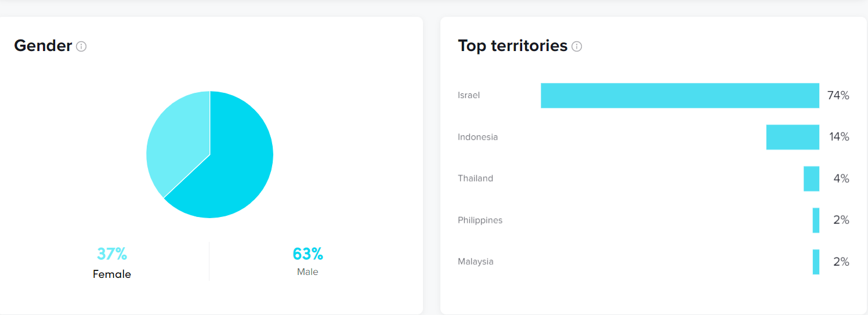
Task: Click the Thailand territory label
Action: [x=475, y=179]
